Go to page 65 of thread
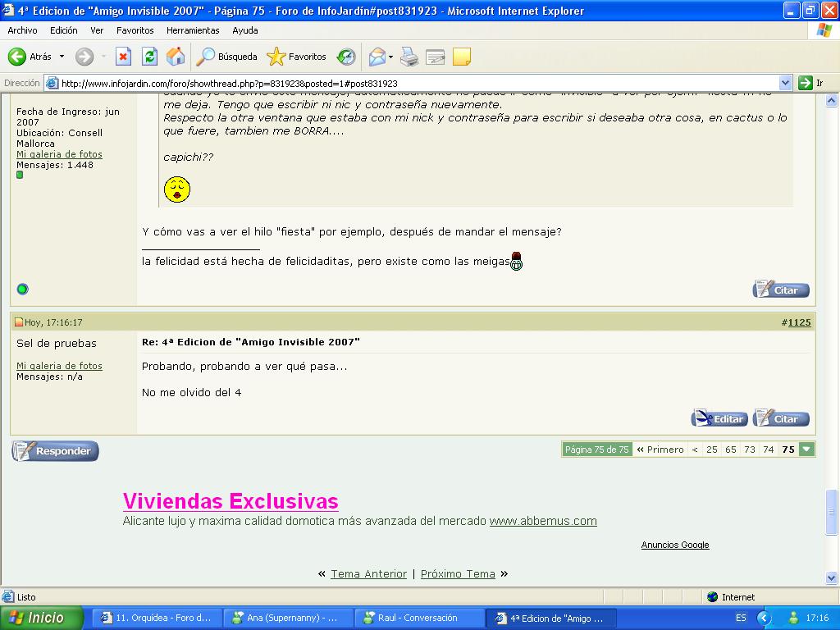This screenshot has width=840, height=630. click(x=731, y=450)
